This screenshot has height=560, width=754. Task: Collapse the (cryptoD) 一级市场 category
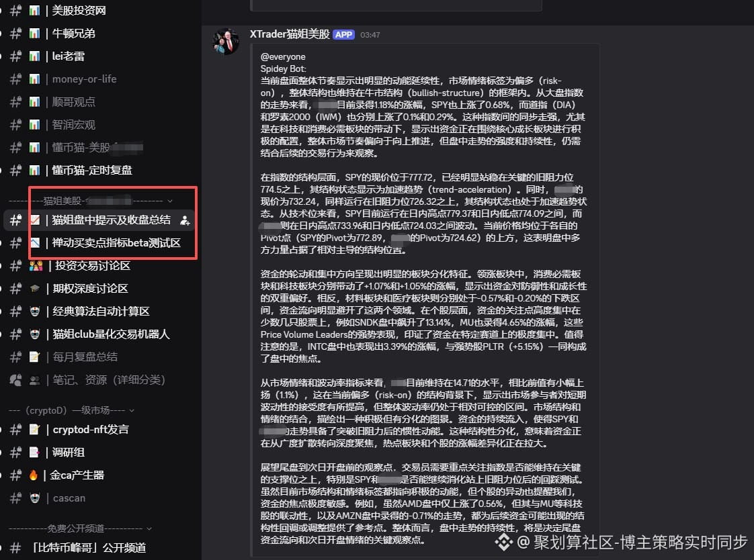click(132, 411)
